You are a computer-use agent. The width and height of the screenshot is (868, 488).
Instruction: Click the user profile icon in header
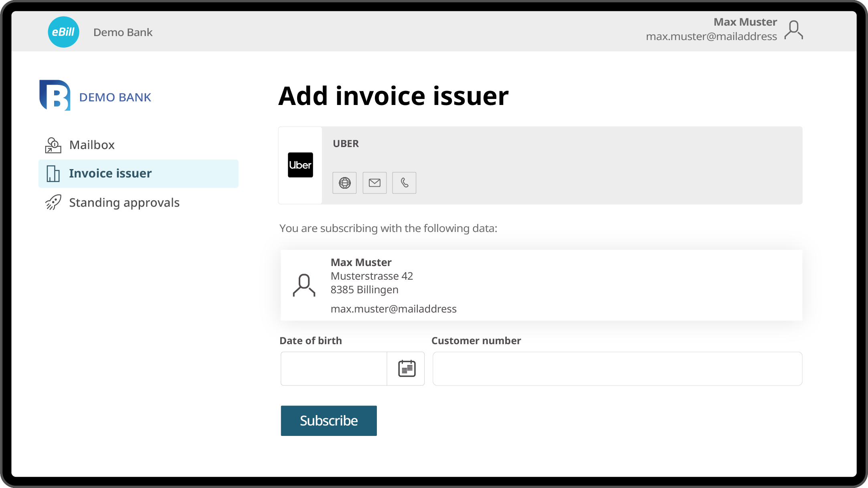pos(793,30)
